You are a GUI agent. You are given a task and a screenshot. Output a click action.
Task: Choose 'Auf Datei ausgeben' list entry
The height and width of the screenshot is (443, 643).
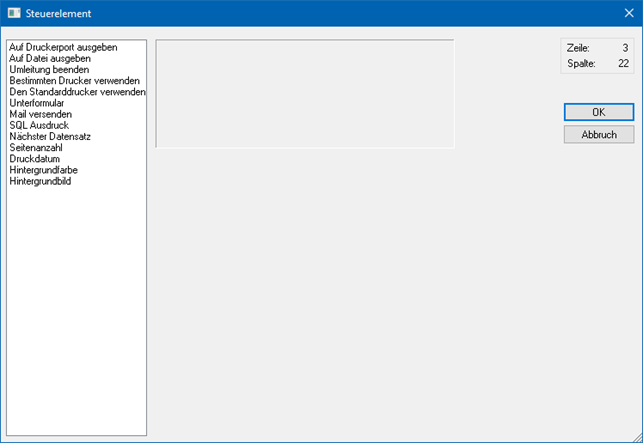(x=50, y=58)
